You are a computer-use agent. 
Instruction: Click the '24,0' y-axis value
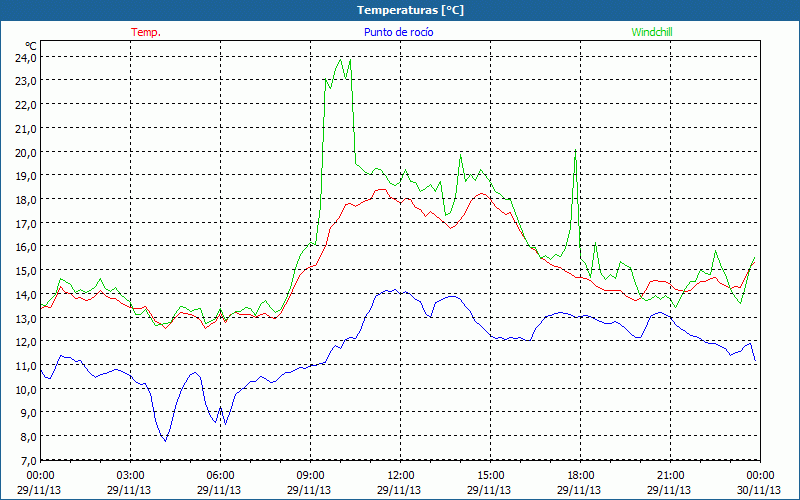click(25, 58)
